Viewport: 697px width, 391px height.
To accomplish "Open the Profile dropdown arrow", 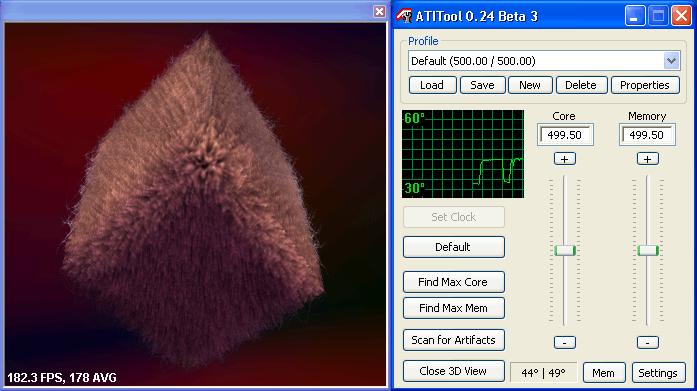I will (671, 61).
